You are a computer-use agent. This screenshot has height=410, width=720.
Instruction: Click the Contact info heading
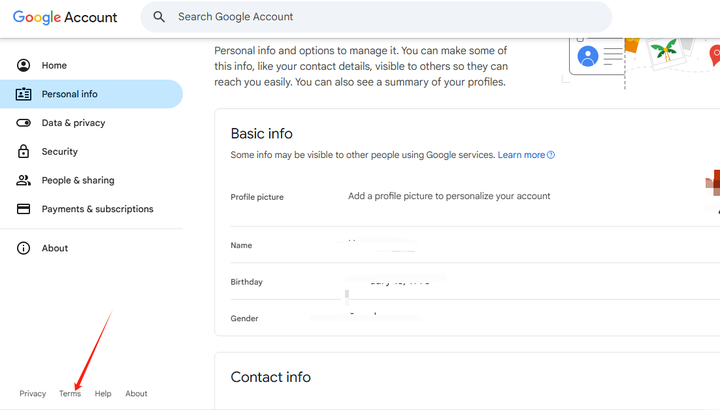click(x=270, y=377)
